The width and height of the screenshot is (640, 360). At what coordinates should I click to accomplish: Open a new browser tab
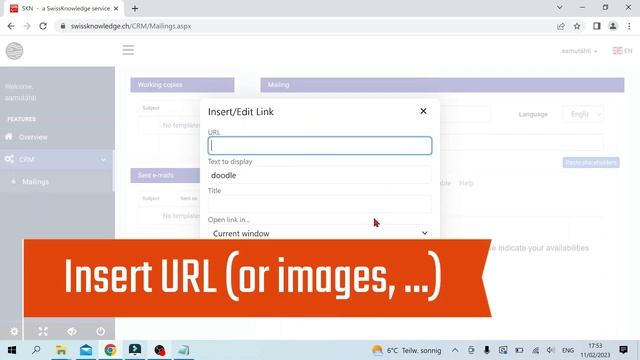[x=135, y=8]
